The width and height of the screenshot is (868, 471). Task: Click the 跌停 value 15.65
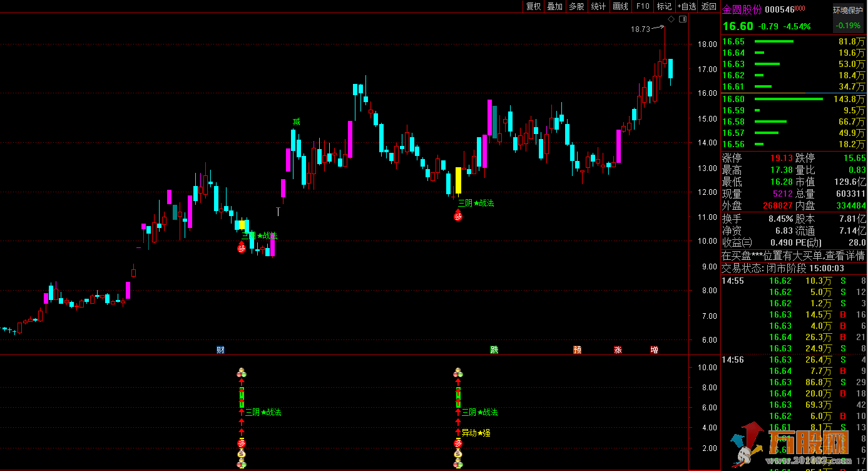pyautogui.click(x=854, y=158)
